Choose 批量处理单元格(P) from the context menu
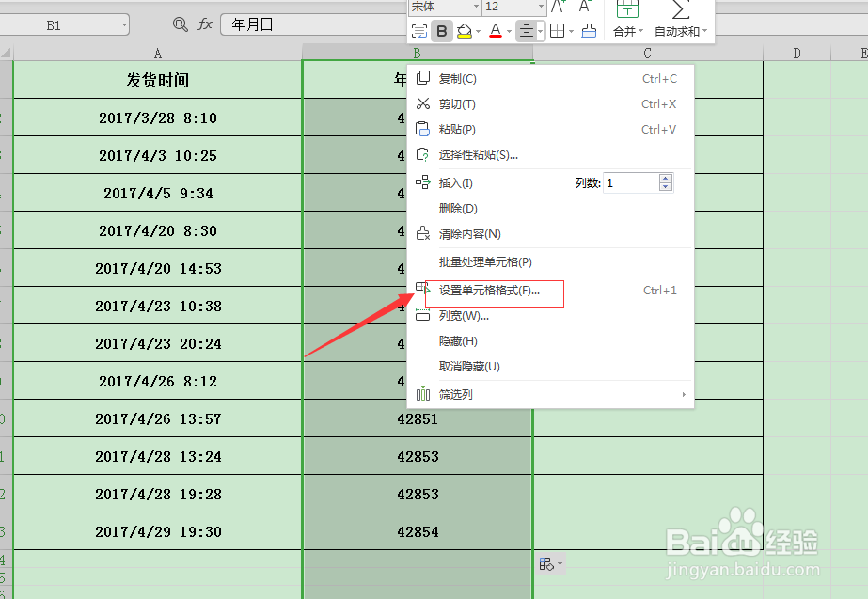Screen dimensions: 868x599 tap(550, 262)
